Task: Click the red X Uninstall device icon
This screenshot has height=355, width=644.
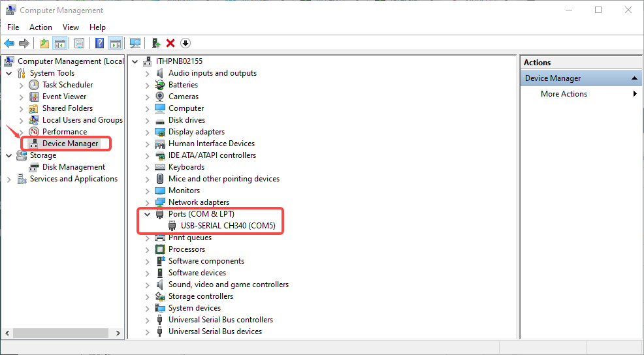Action: 170,43
